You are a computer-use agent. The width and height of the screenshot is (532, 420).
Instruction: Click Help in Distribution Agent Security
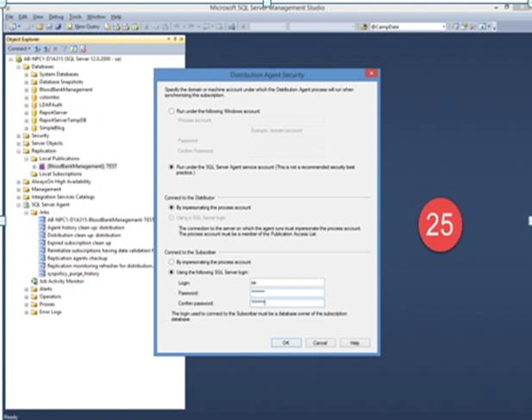pyautogui.click(x=355, y=342)
